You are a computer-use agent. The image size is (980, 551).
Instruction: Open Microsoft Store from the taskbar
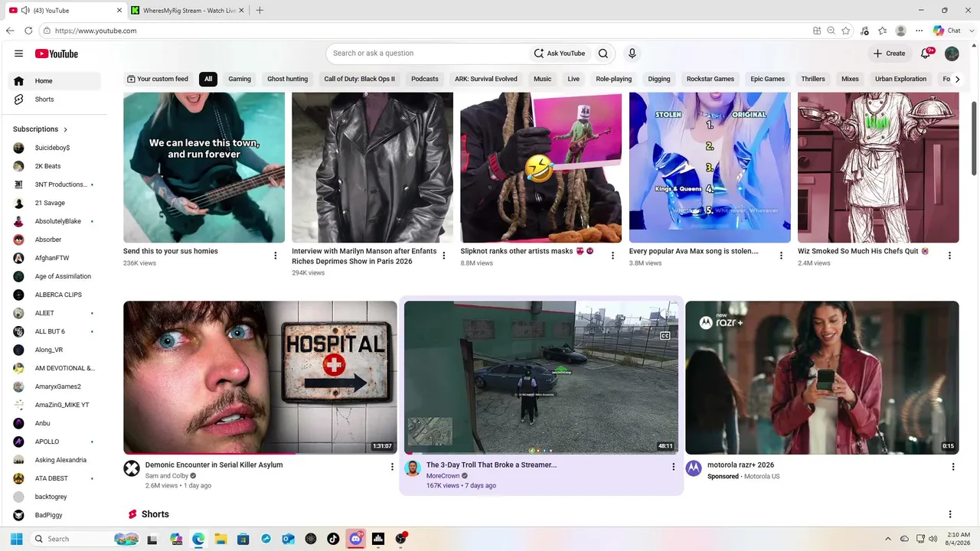(x=243, y=539)
